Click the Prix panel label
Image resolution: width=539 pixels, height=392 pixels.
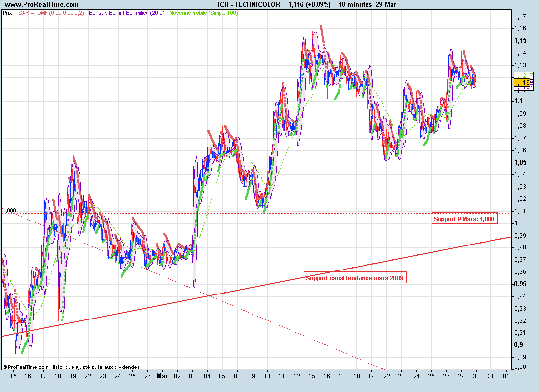[x=7, y=13]
